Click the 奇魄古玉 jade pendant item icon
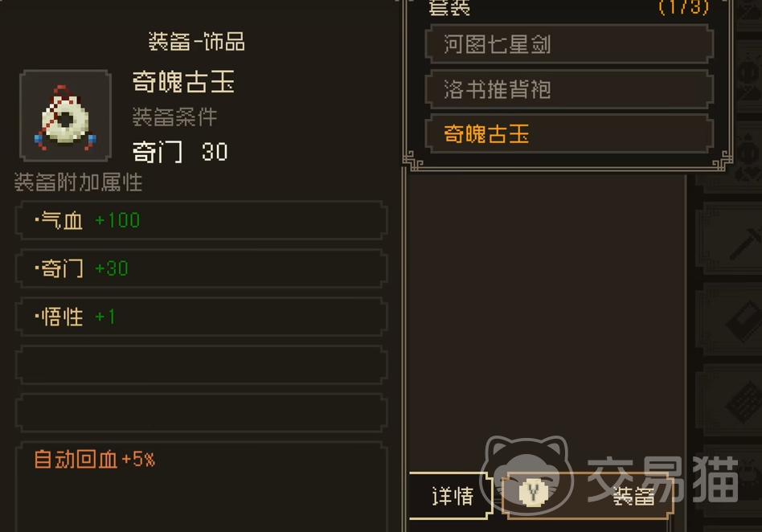This screenshot has height=532, width=762. tap(66, 116)
